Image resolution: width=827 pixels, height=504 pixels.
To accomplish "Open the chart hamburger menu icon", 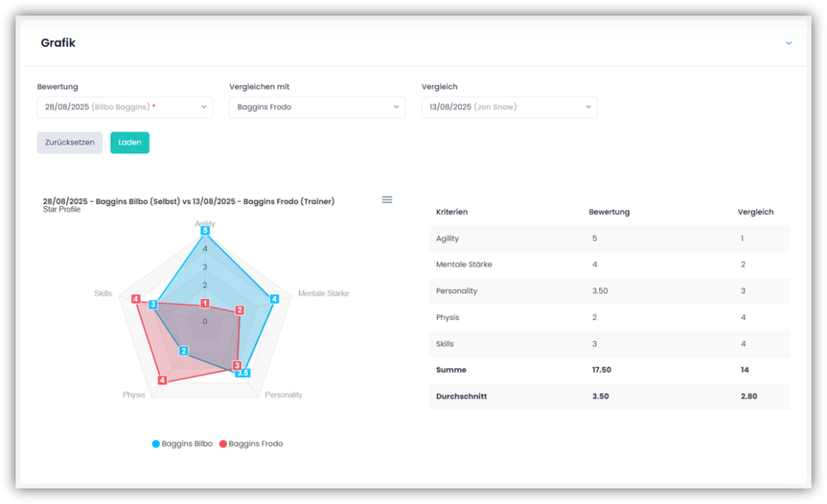I will pos(387,199).
